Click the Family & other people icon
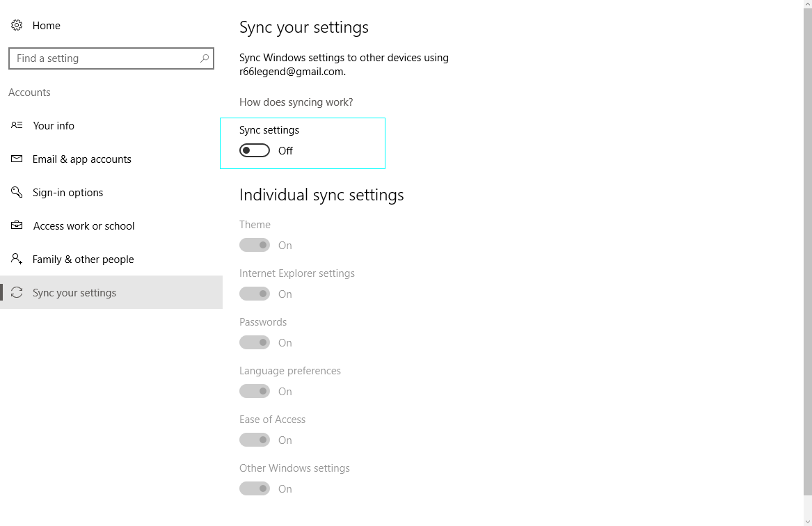 (17, 258)
